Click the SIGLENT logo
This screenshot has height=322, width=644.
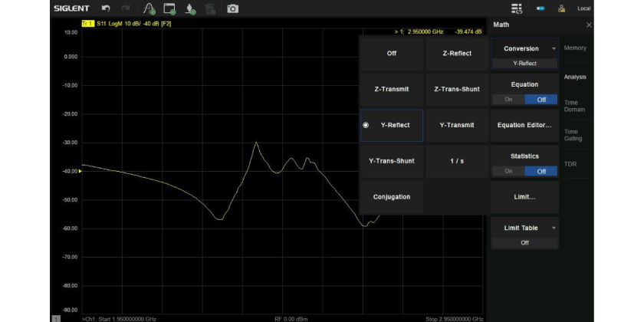pos(71,8)
